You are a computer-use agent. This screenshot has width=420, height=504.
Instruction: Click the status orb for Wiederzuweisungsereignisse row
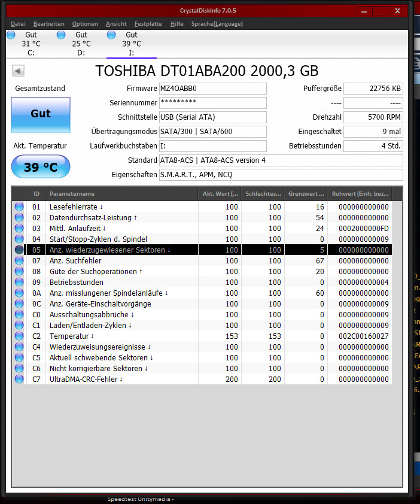19,347
